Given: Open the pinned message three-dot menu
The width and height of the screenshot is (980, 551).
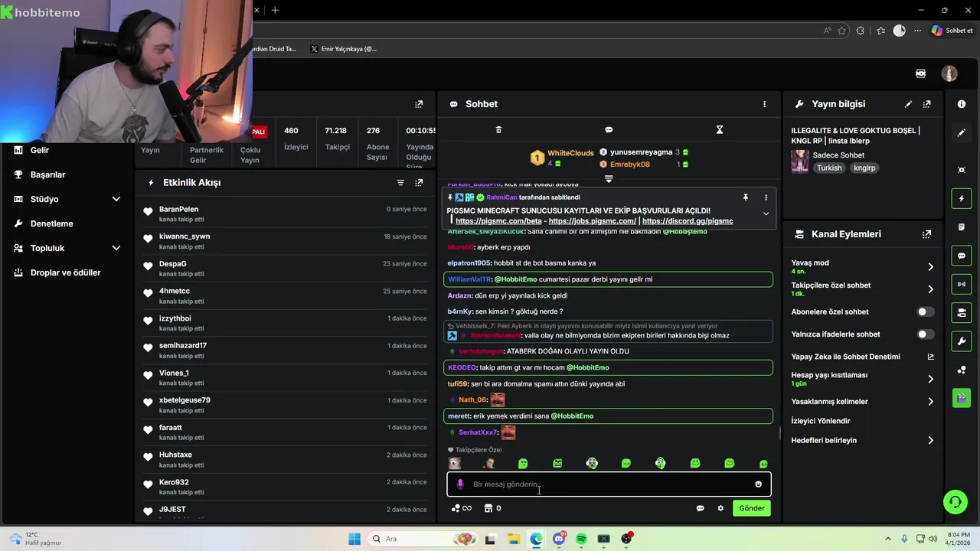Looking at the screenshot, I should point(766,197).
